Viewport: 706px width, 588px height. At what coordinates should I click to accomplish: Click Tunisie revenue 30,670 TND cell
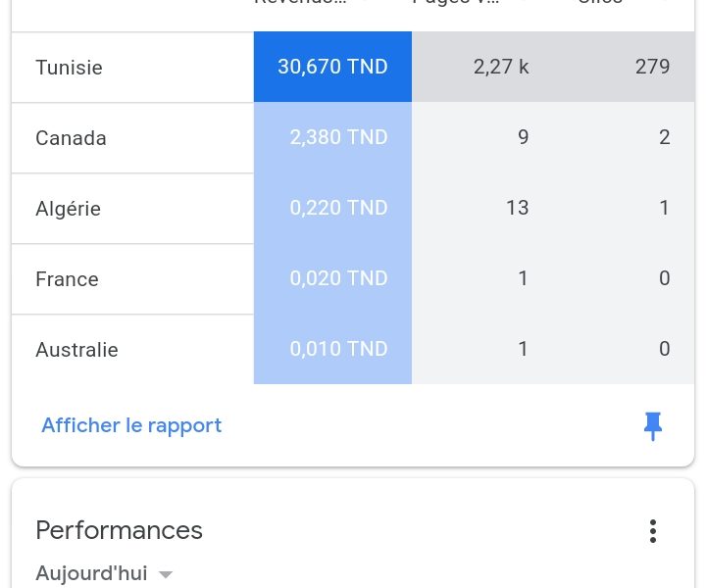coord(332,67)
